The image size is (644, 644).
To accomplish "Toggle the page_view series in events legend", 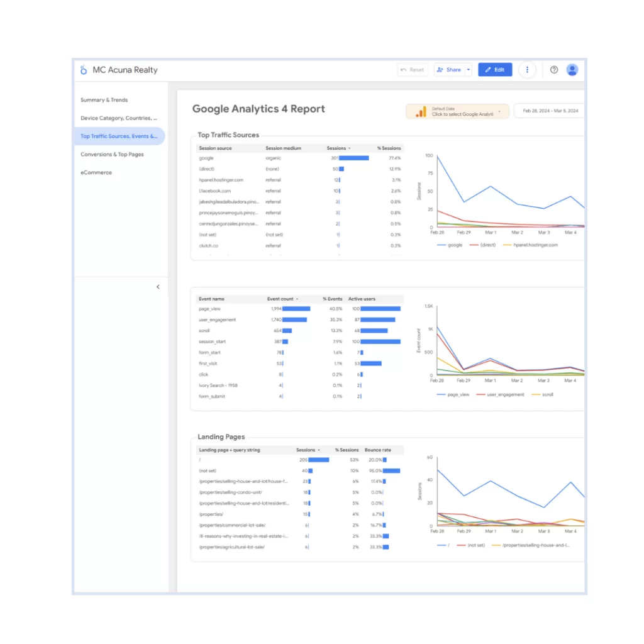I will point(453,395).
